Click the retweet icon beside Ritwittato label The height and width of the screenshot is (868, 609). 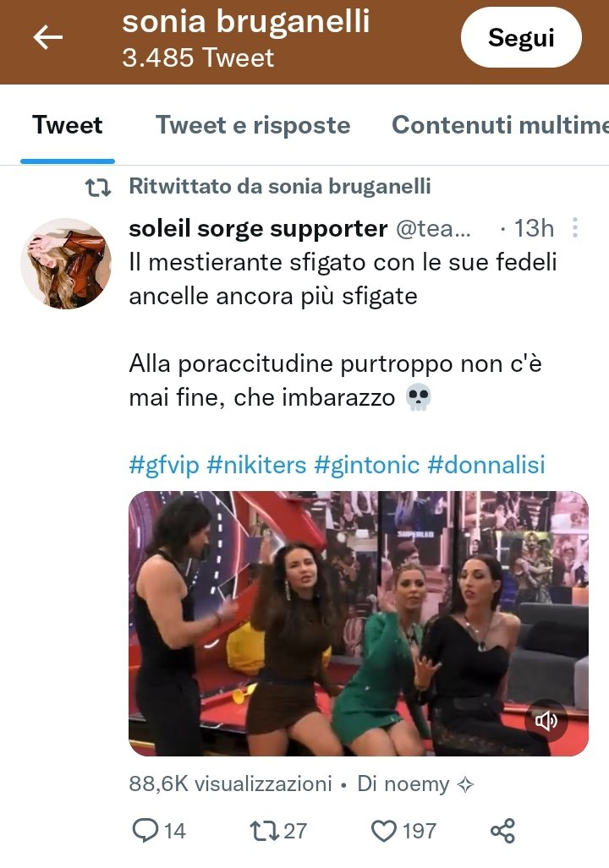click(x=98, y=188)
